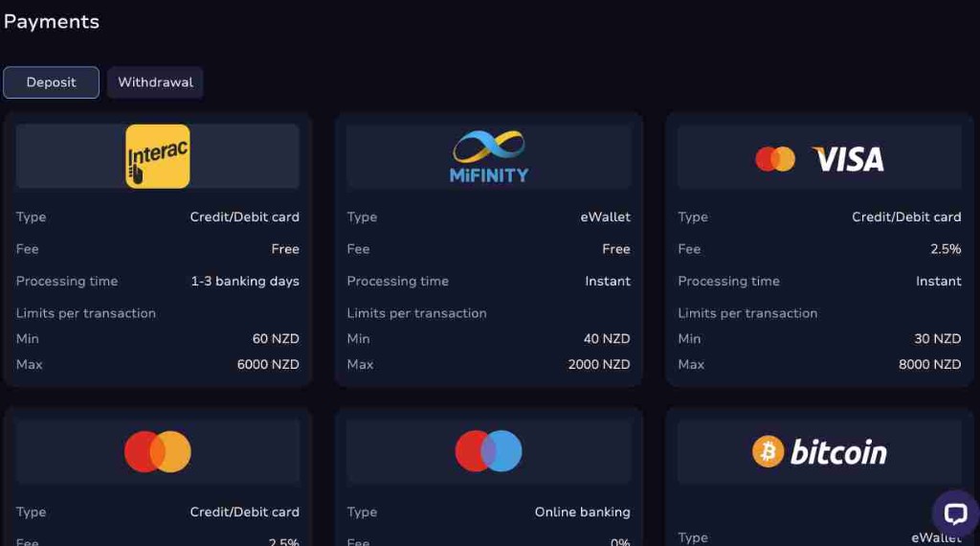Image resolution: width=980 pixels, height=546 pixels.
Task: Switch to the Withdrawal tab
Action: point(155,82)
